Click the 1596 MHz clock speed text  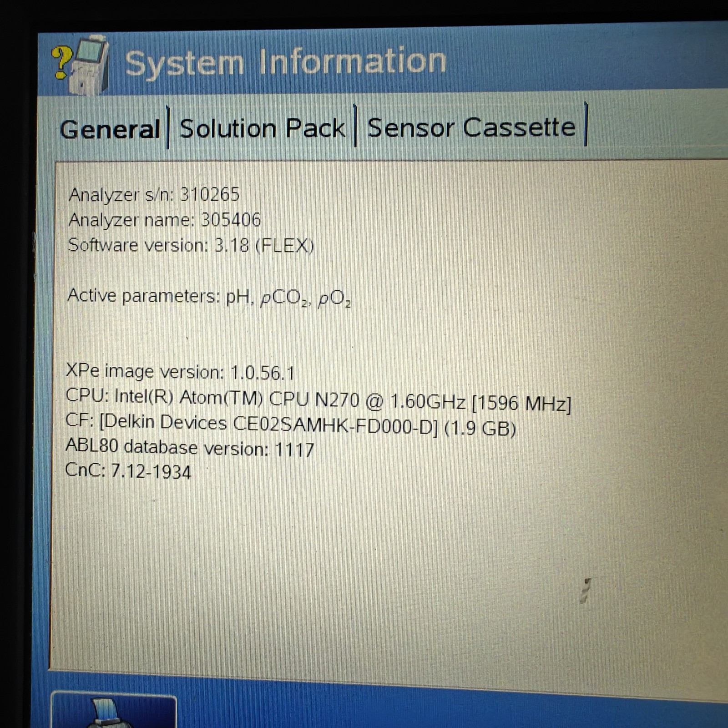coord(521,403)
